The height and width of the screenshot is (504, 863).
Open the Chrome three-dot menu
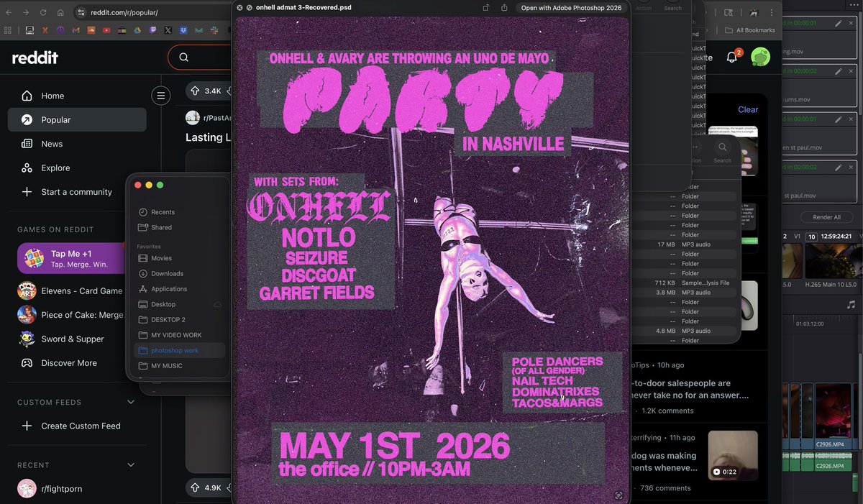[x=772, y=13]
